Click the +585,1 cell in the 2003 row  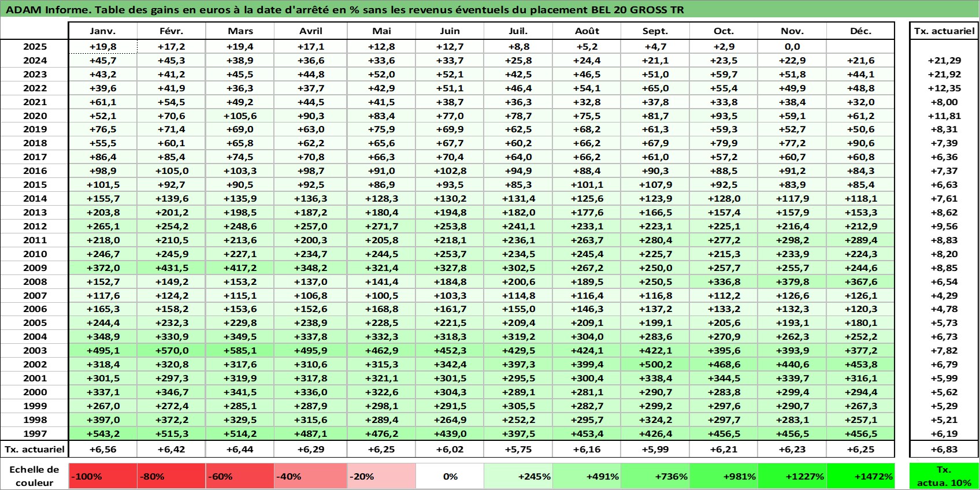(240, 350)
